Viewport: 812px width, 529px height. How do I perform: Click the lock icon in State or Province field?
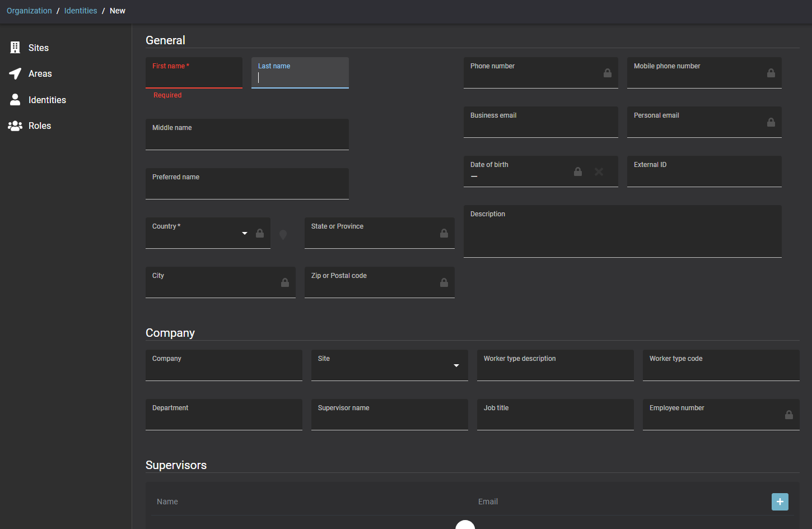pyautogui.click(x=444, y=233)
